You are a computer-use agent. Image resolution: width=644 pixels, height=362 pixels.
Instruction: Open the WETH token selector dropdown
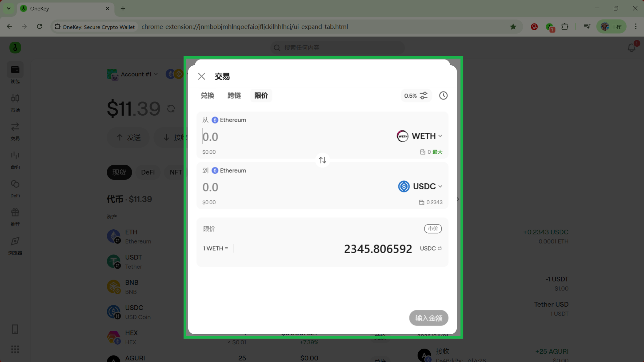[419, 136]
